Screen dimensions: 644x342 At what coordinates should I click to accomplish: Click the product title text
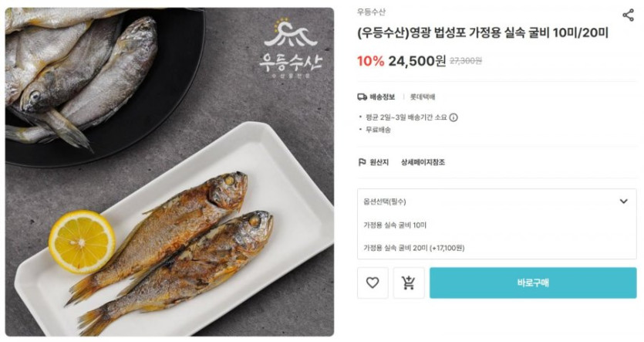point(482,32)
